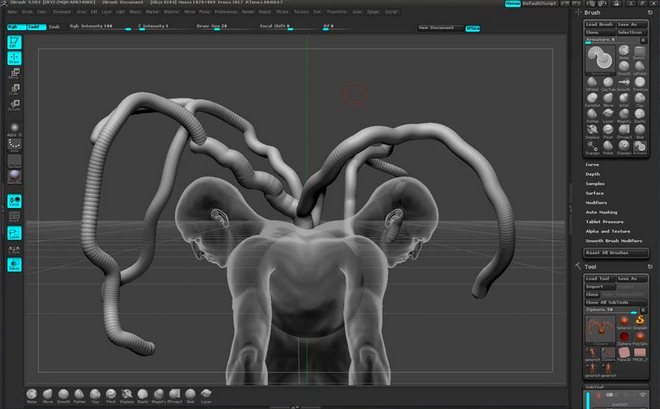This screenshot has width=660, height=409.
Task: Adjust the Draw Size slider
Action: coord(216,29)
